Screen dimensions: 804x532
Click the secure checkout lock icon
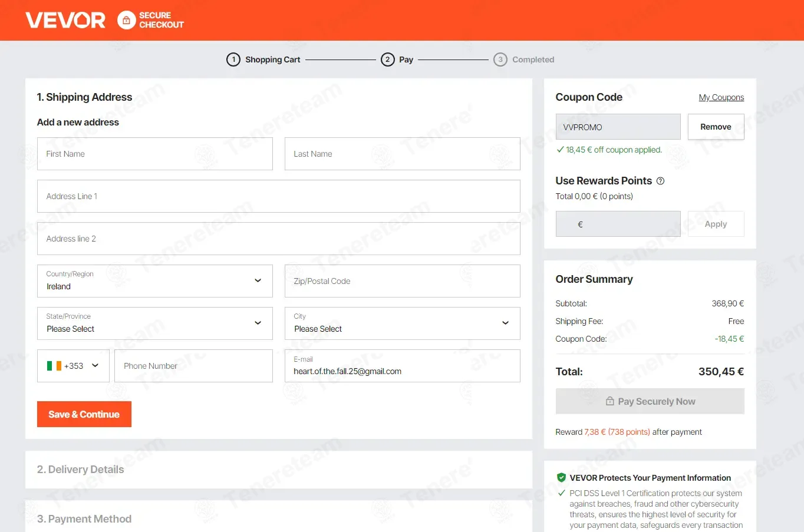[x=126, y=20]
